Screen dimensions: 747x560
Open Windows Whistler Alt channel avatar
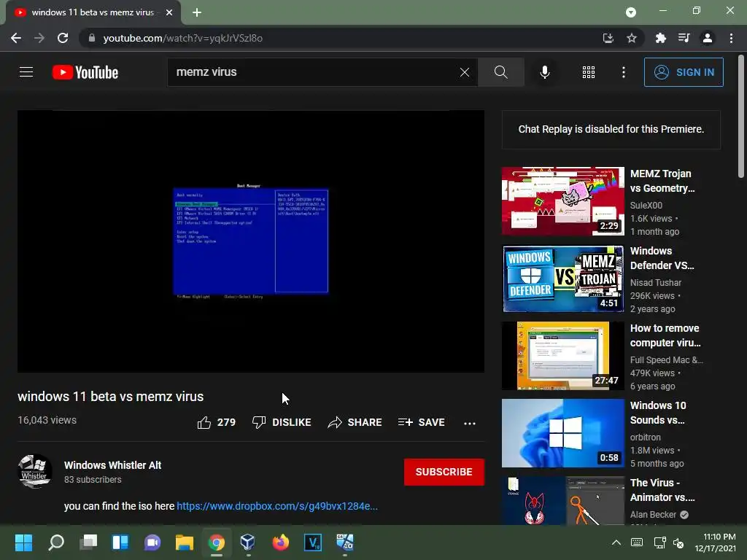tap(35, 472)
